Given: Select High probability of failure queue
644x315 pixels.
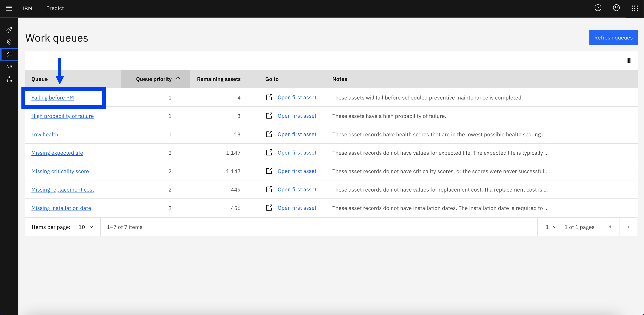Looking at the screenshot, I should [x=62, y=116].
